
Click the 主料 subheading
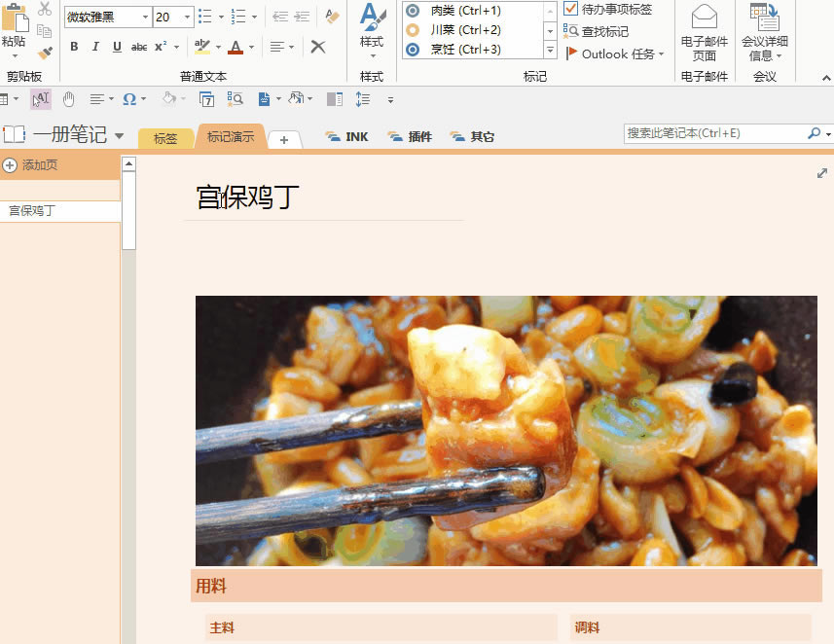click(x=222, y=627)
